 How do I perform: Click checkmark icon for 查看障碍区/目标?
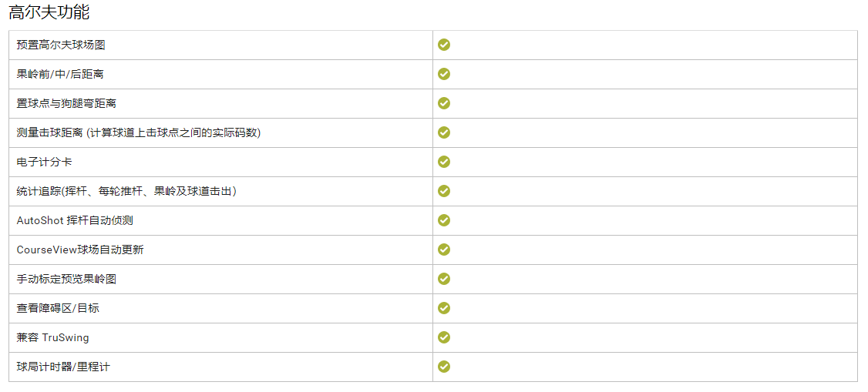tap(444, 309)
